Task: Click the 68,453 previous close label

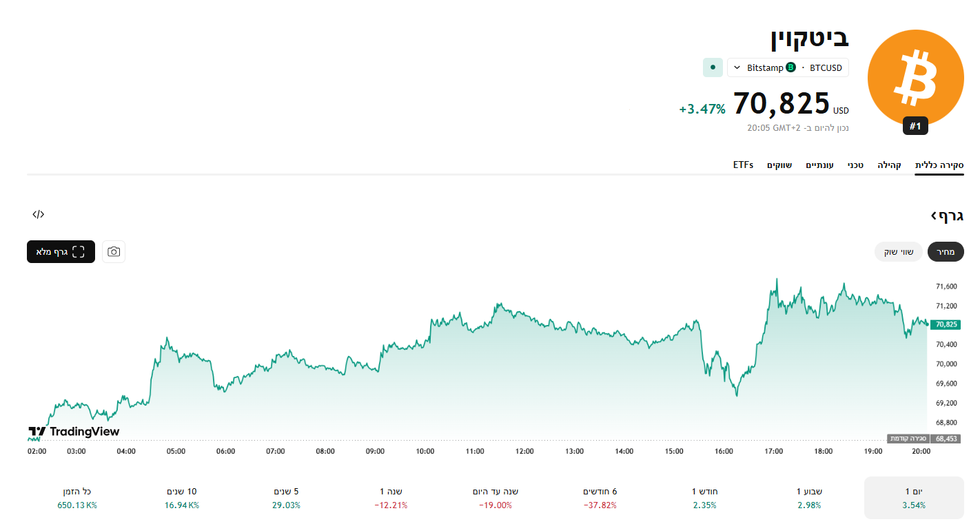Action: [x=946, y=439]
